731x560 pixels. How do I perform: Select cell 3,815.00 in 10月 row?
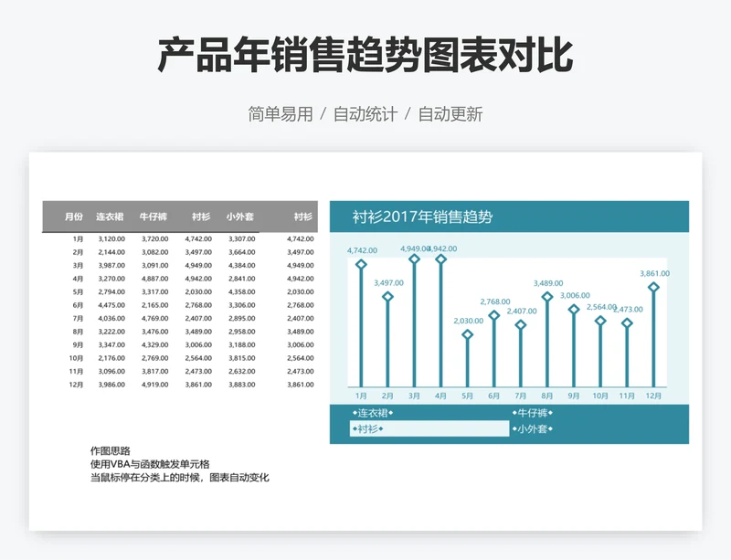pos(241,359)
